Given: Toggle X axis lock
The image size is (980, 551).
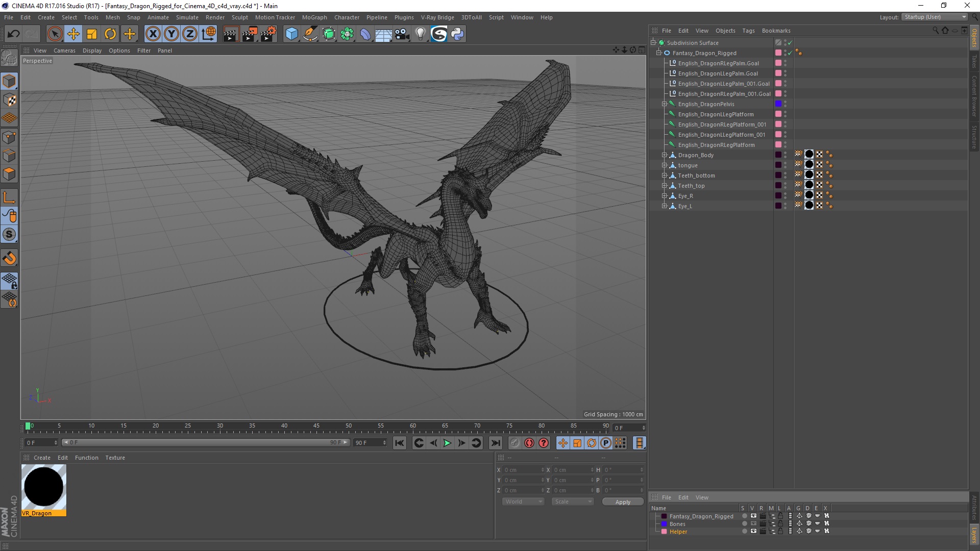Looking at the screenshot, I should point(153,34).
